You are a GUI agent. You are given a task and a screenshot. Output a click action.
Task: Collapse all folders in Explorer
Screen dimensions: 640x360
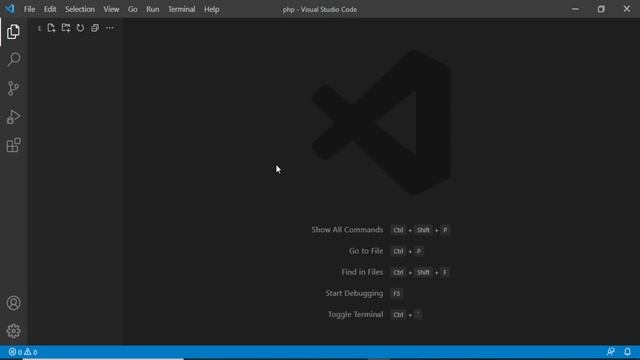95,28
